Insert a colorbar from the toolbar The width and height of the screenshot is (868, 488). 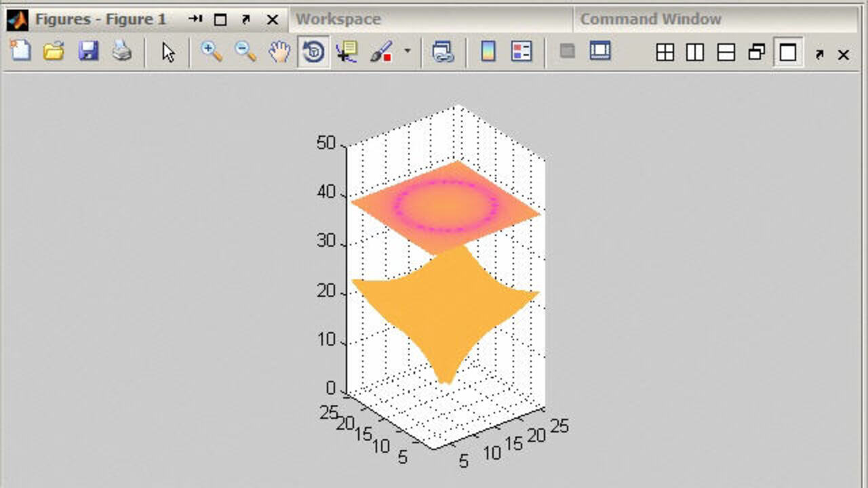tap(488, 52)
